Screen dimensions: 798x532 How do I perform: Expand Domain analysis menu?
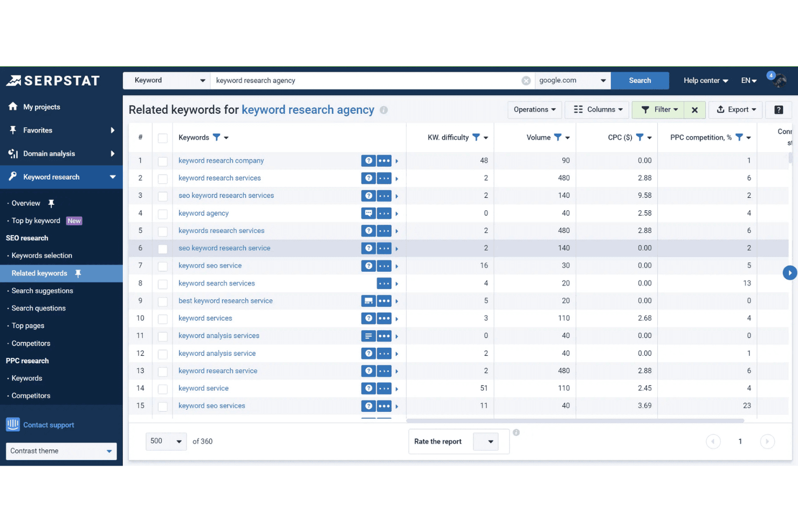[61, 154]
